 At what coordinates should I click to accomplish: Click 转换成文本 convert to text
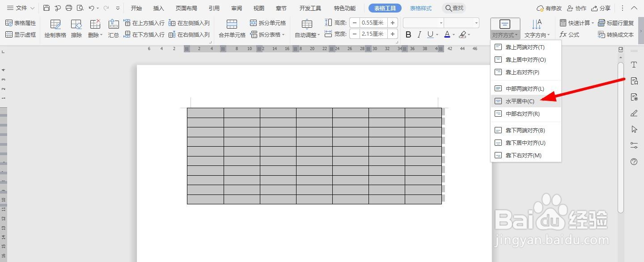click(x=616, y=34)
